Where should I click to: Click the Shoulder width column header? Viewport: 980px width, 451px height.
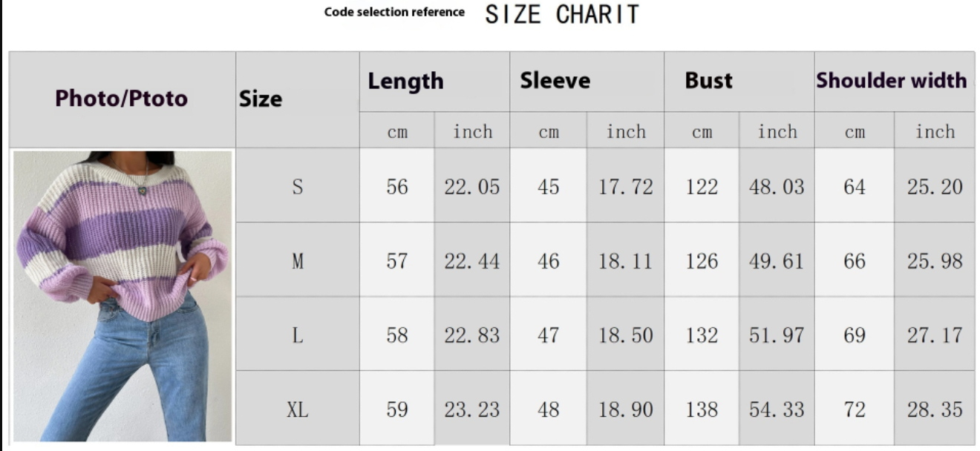[x=892, y=81]
